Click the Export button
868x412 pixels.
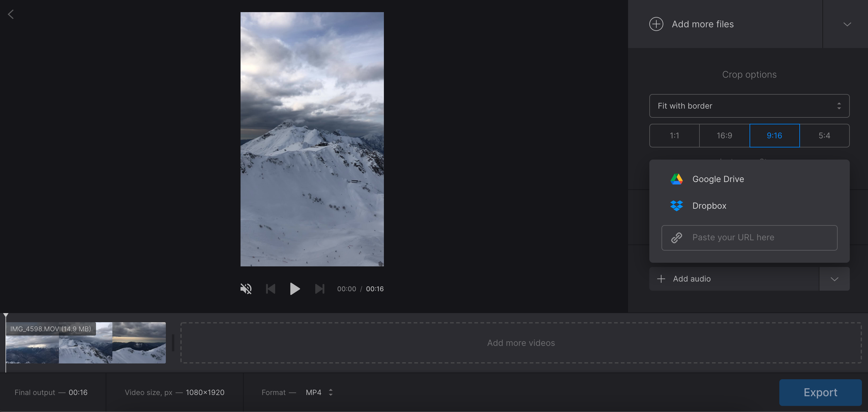coord(820,392)
